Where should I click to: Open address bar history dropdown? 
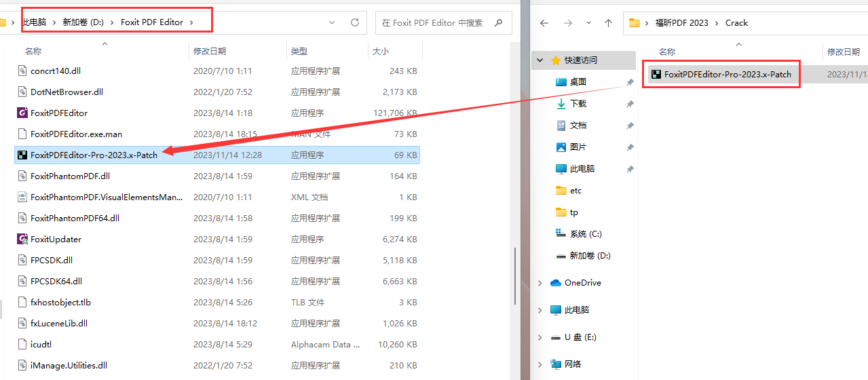pos(332,22)
